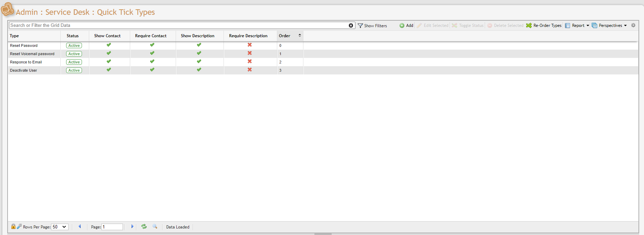Toggle Active status of Responce to Email
The image size is (644, 235).
tap(74, 62)
